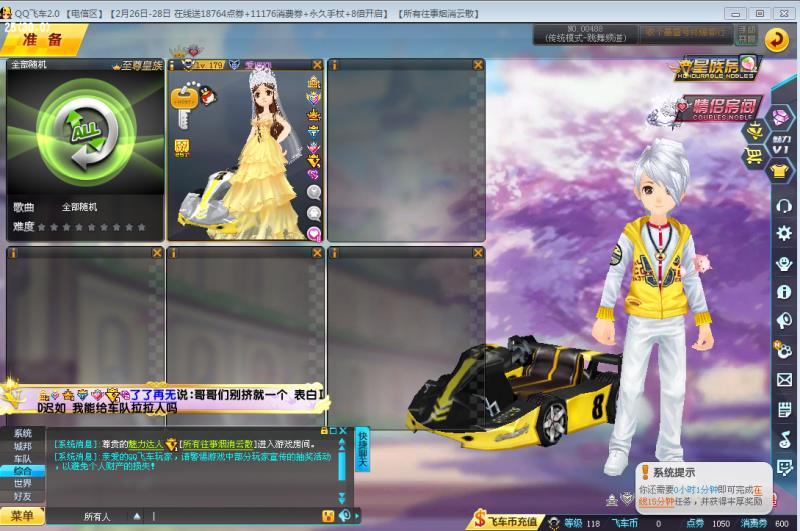Open the info icon in right sidebar
This screenshot has width=800, height=531.
(784, 292)
